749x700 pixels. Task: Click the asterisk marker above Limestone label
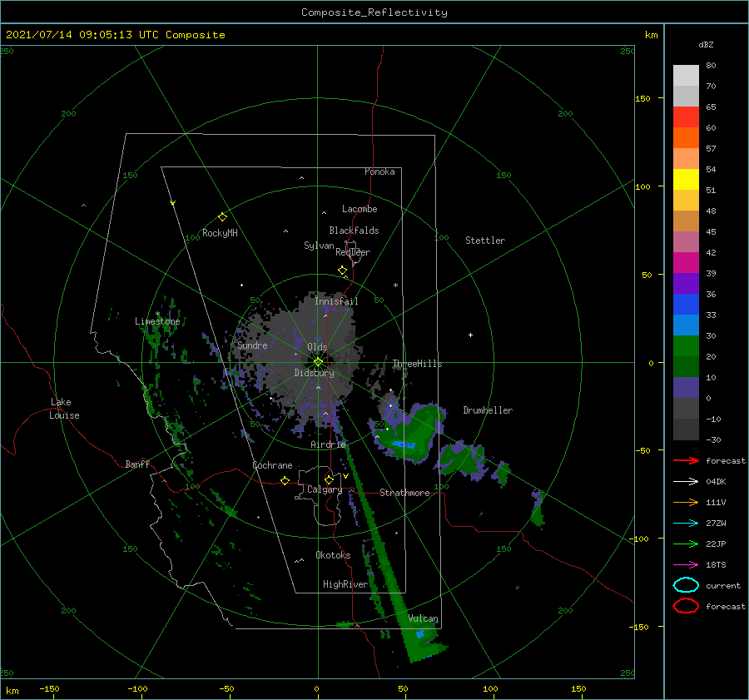157,314
